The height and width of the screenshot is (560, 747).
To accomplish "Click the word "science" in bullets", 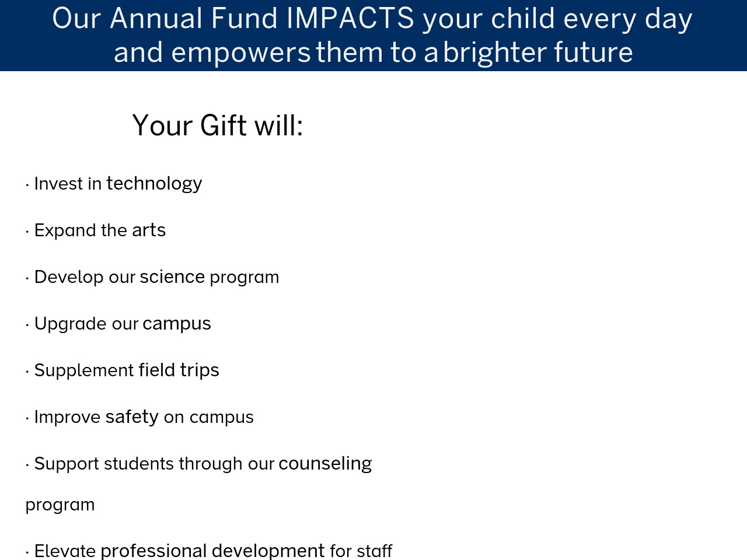I will pyautogui.click(x=172, y=277).
